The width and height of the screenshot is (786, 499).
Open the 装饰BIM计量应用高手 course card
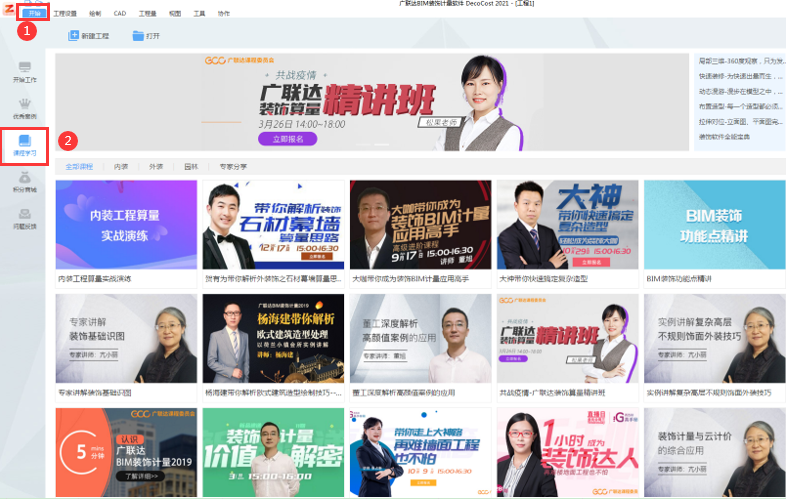421,234
